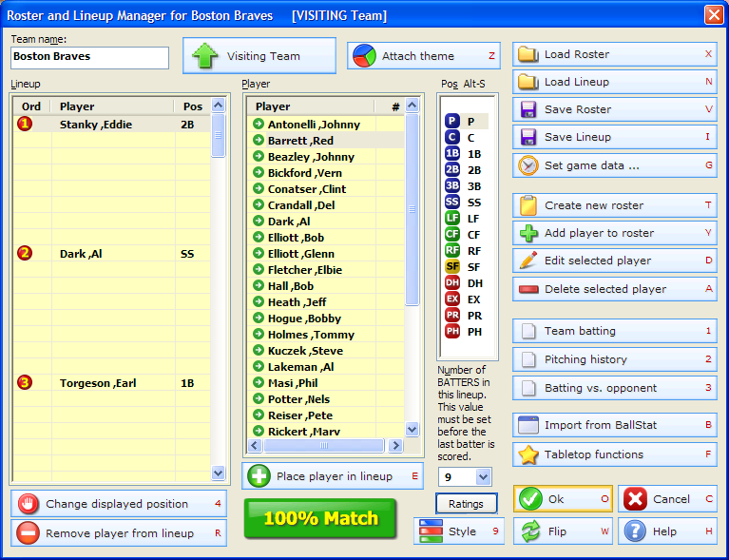Confirm with the Ok button

tap(563, 499)
